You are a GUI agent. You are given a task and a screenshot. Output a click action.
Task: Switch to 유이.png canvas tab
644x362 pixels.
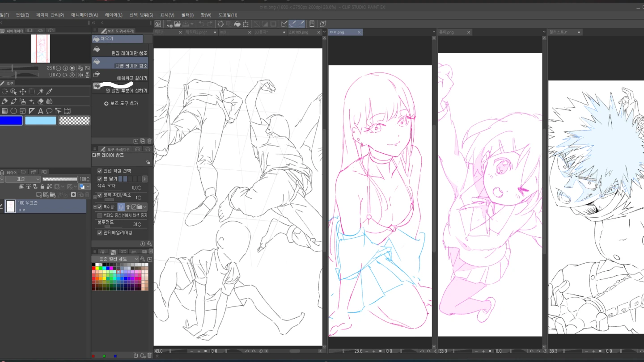(455, 32)
